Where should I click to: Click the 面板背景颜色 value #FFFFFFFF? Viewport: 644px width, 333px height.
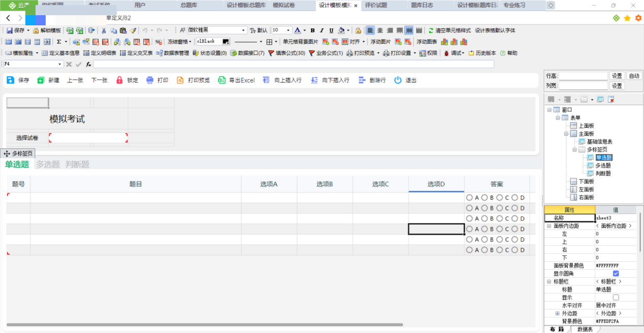tap(616, 266)
